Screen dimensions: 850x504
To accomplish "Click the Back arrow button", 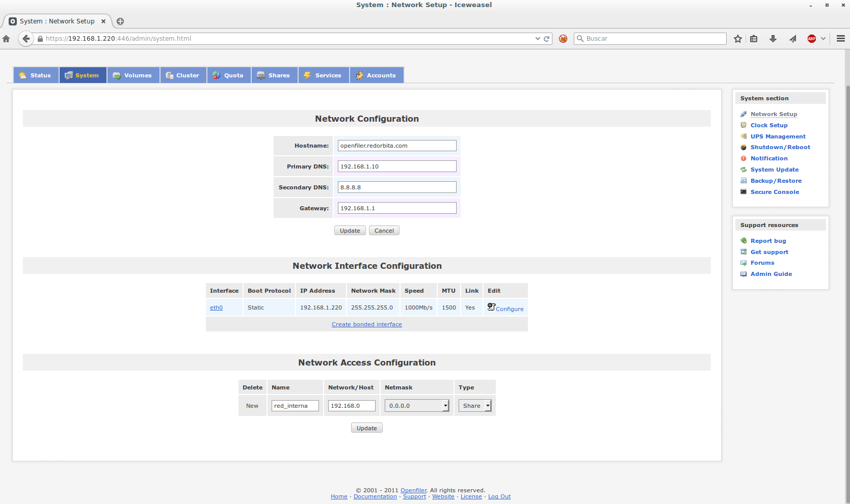I will [x=26, y=39].
